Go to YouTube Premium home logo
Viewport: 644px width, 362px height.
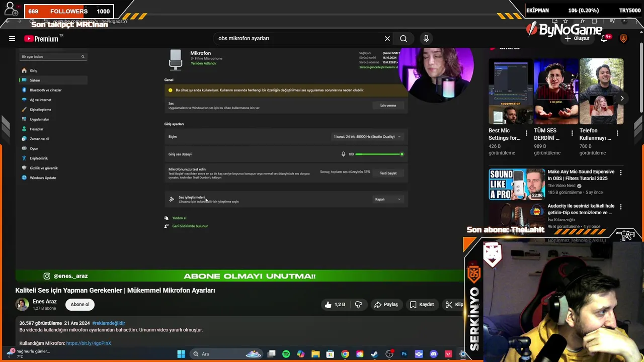coord(42,39)
